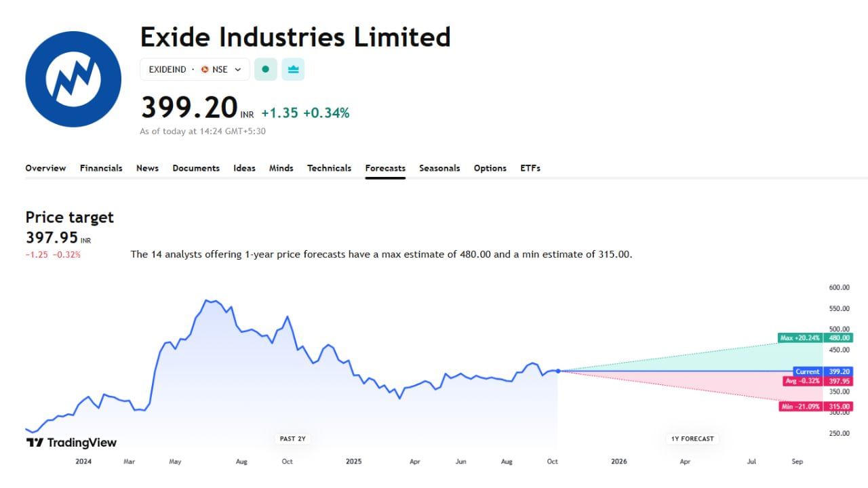Select the News tab
Screen dimensions: 868x488
147,168
